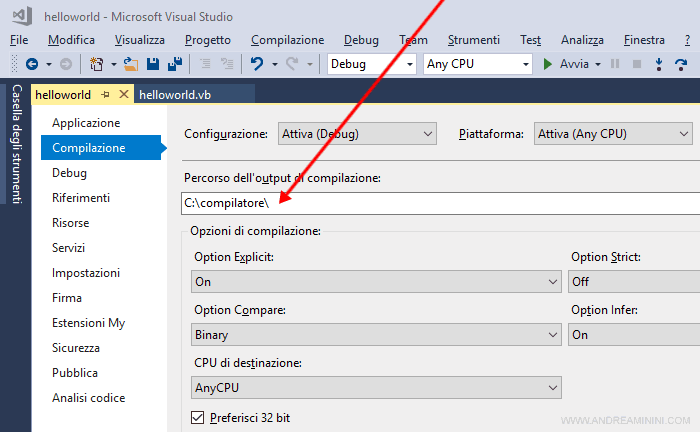700x433 pixels.
Task: Open the Configurazione dropdown
Action: [x=356, y=133]
